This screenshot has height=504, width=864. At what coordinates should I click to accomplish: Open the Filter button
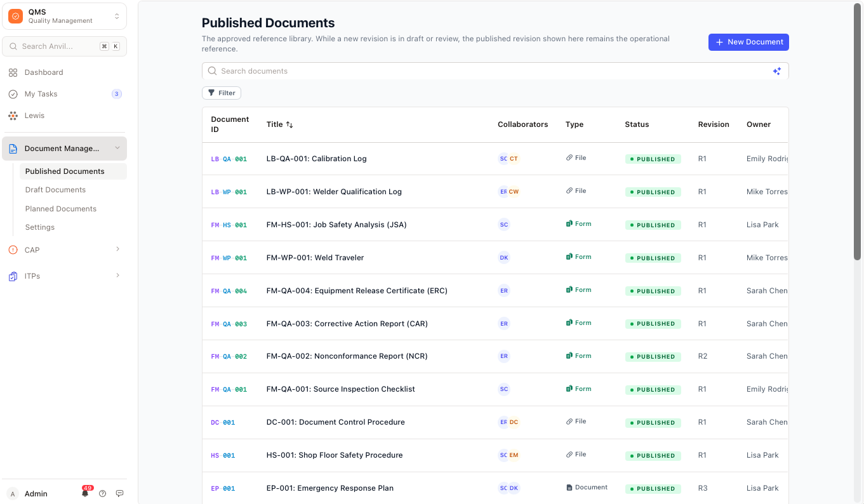coord(222,93)
